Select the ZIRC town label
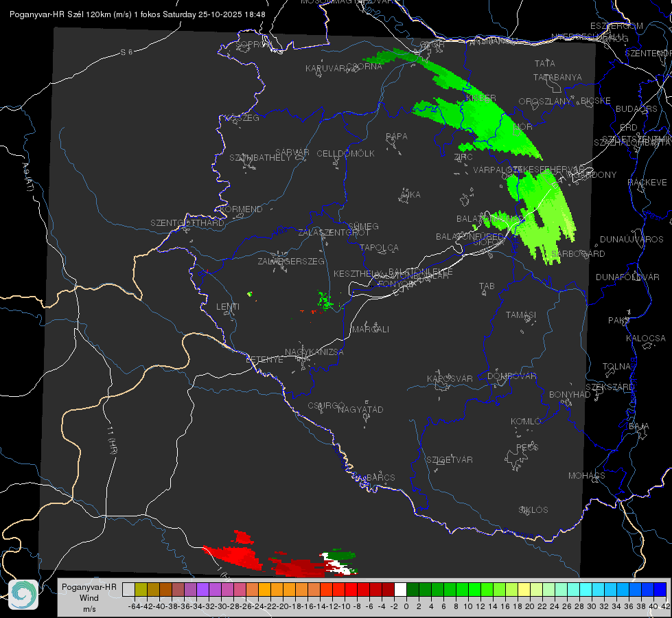This screenshot has height=618, width=672. (463, 157)
